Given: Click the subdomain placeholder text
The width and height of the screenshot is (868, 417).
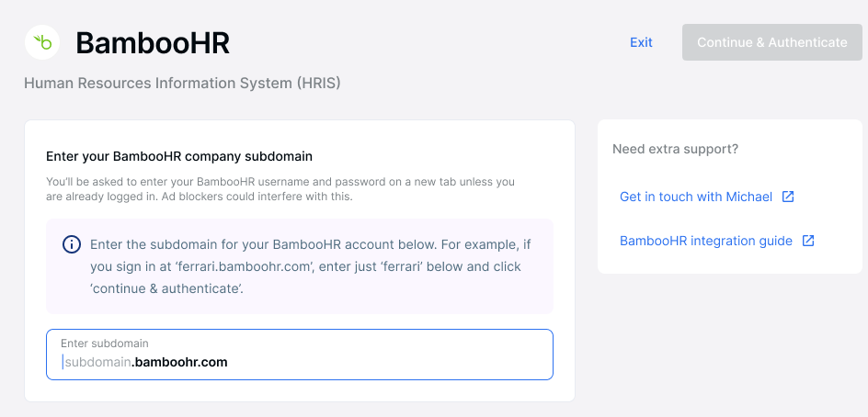Looking at the screenshot, I should (98, 363).
